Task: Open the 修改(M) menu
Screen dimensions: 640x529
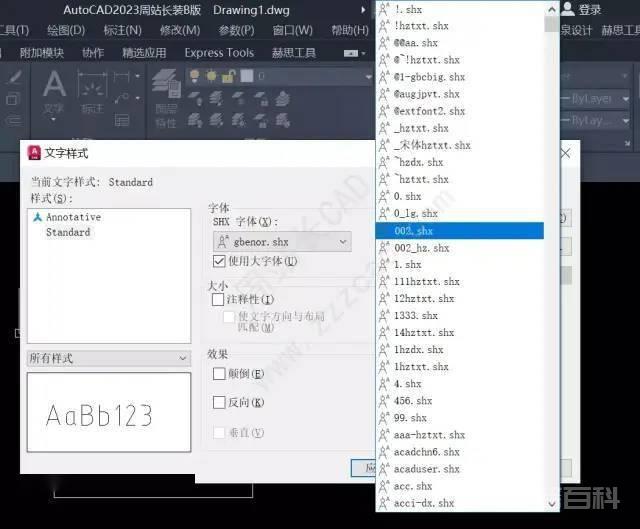Action: click(x=180, y=30)
